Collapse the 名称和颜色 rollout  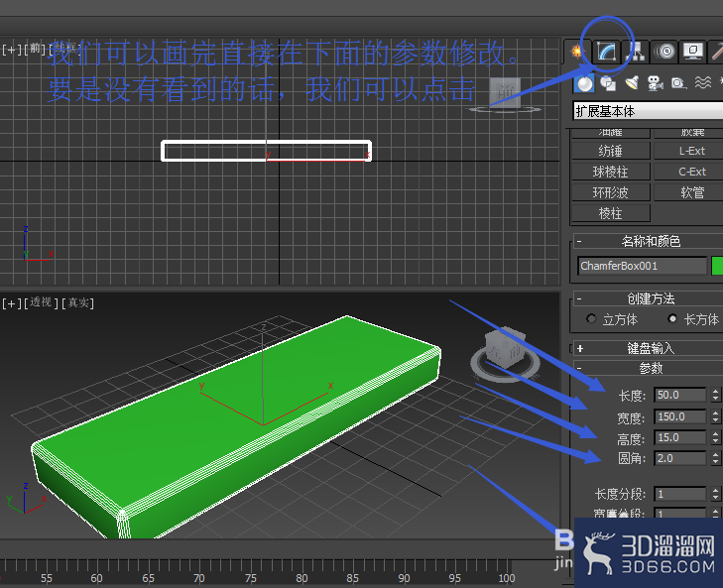[x=649, y=241]
